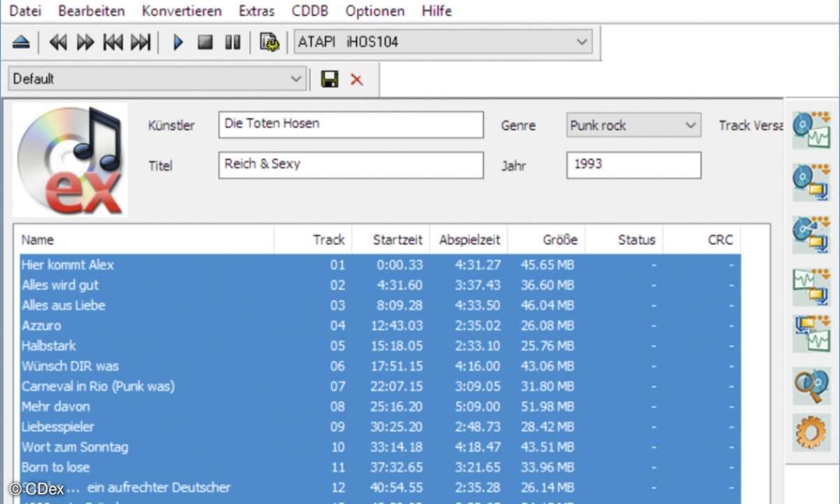Click size value 28.42 MB

pos(547,428)
